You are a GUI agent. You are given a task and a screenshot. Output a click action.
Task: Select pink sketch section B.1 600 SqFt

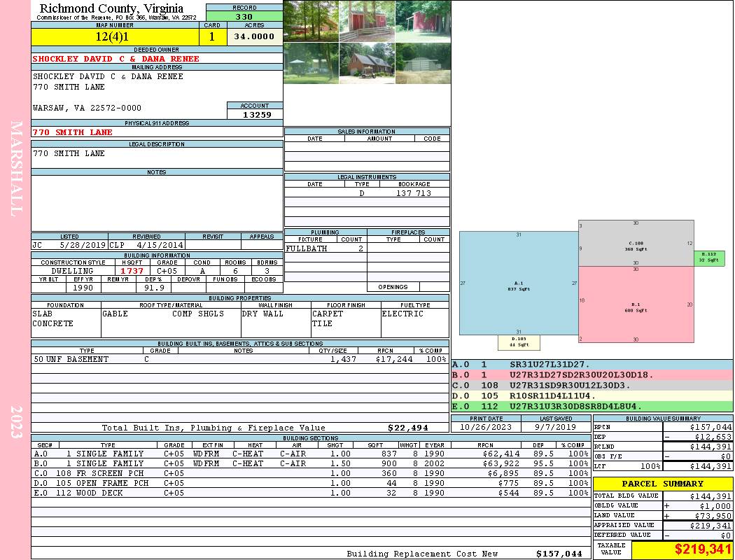(x=636, y=304)
